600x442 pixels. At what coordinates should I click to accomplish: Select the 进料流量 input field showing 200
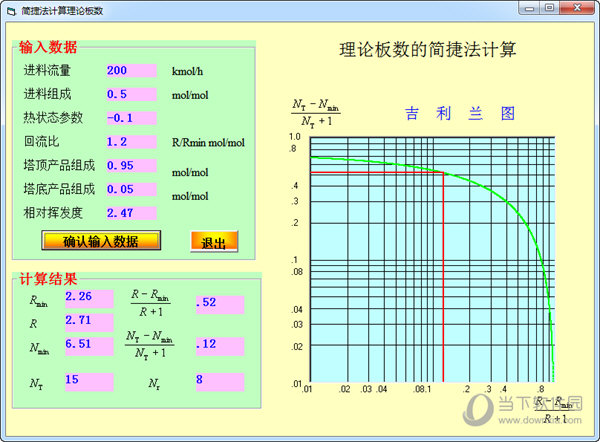point(132,71)
